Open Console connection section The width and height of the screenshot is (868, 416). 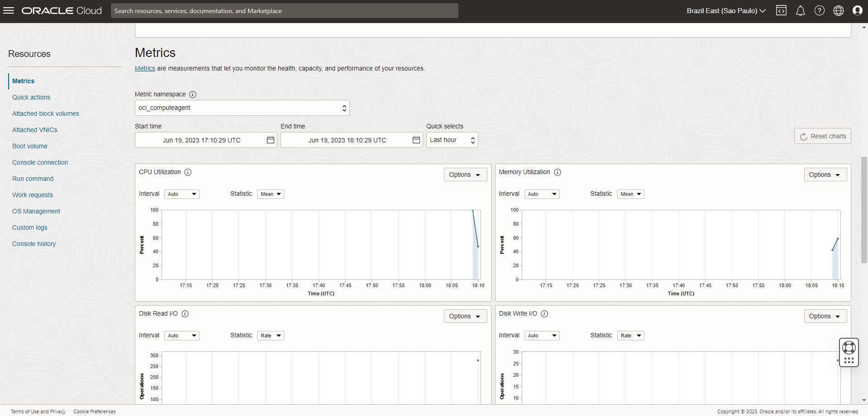(40, 162)
